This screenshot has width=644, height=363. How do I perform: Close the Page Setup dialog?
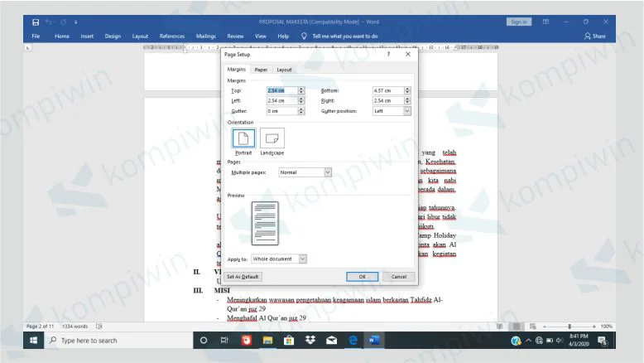point(408,54)
